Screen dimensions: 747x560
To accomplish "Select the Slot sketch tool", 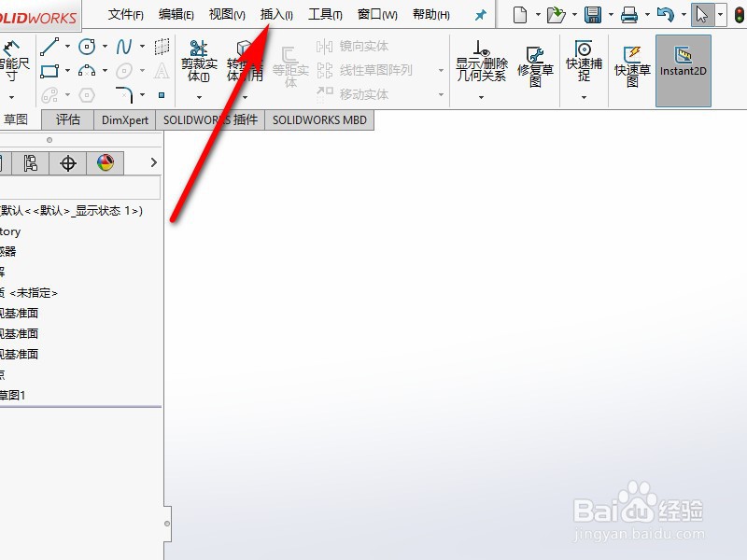I will coord(49,95).
